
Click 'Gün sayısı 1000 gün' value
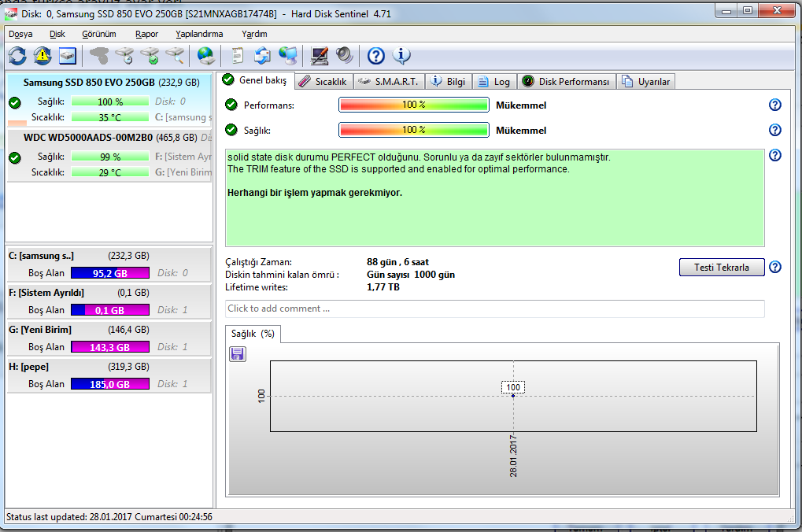411,275
